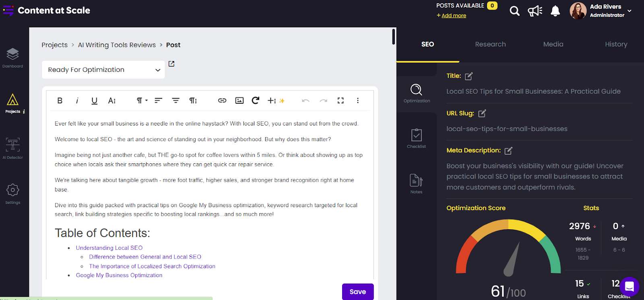
Task: Expand the Ada Rivers account menu
Action: pyautogui.click(x=630, y=11)
